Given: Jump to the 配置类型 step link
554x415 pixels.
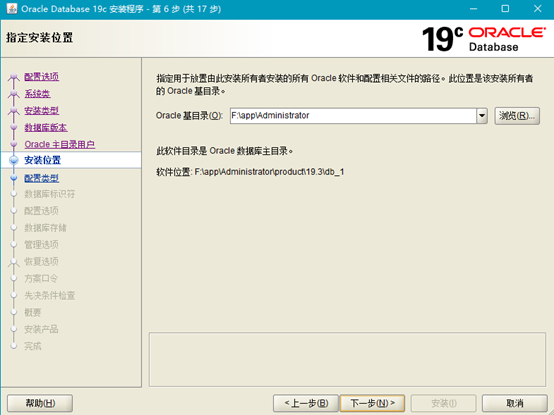Looking at the screenshot, I should click(x=42, y=178).
